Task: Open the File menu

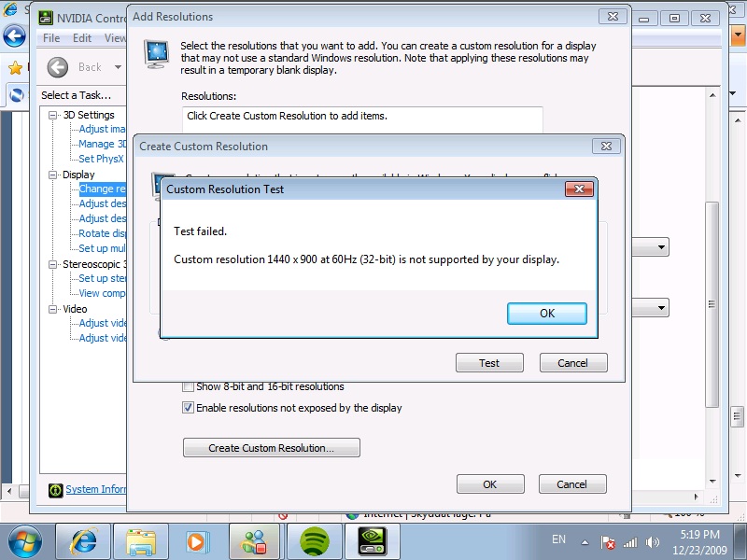Action: coord(50,38)
